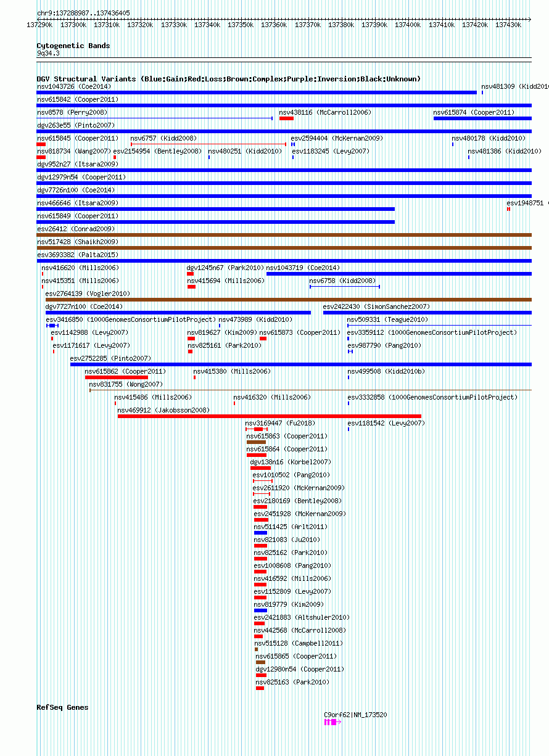Open variant nsv481309 (Kidd2010)
Image resolution: width=549 pixels, height=756 pixels.
pyautogui.click(x=515, y=86)
